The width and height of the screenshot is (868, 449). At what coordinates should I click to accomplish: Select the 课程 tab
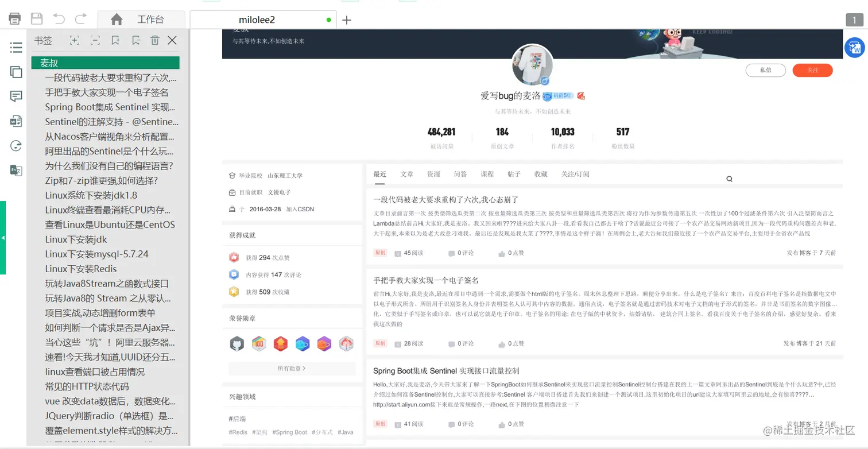(x=487, y=174)
